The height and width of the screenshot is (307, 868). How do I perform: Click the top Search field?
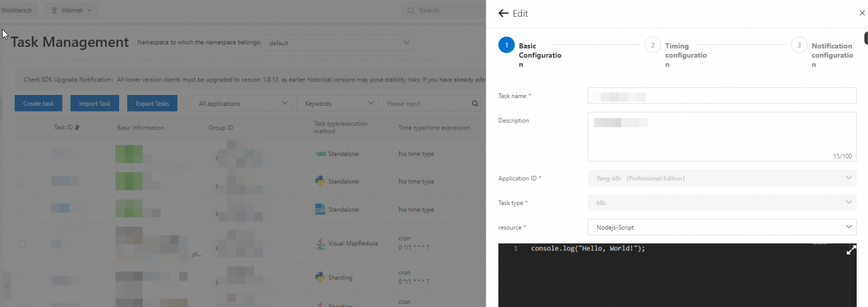443,10
